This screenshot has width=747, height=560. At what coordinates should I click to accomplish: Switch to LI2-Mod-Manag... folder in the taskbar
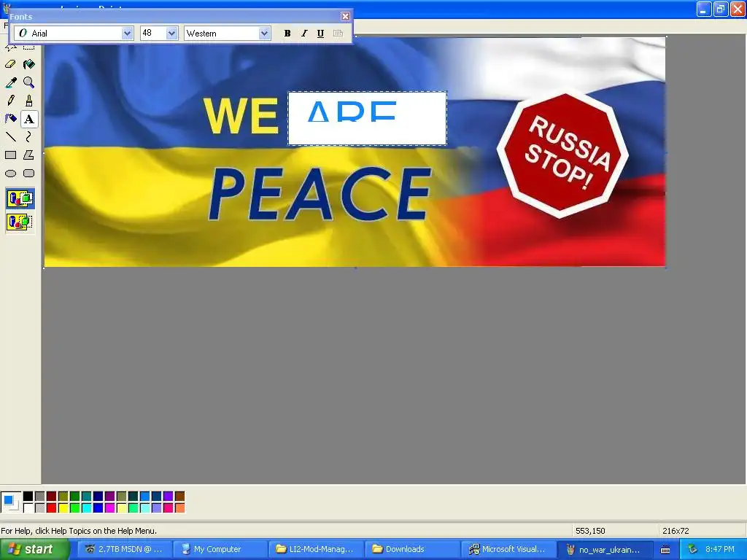317,549
